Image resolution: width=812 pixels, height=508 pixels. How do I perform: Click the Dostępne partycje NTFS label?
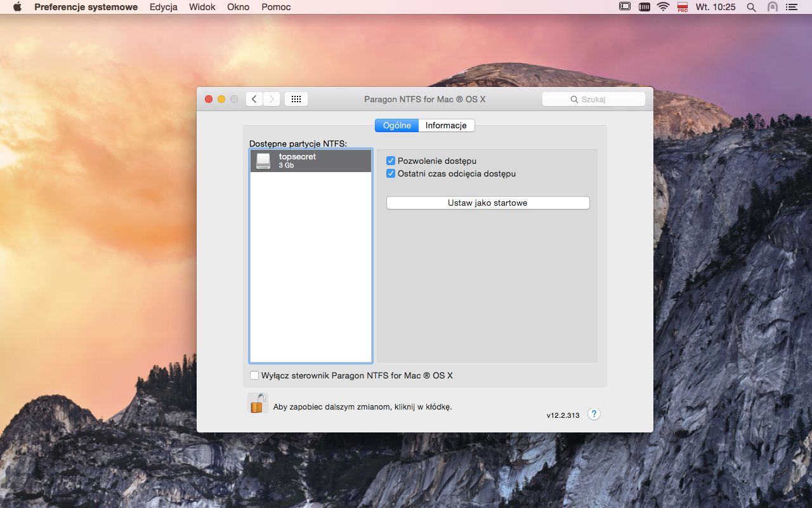(298, 144)
